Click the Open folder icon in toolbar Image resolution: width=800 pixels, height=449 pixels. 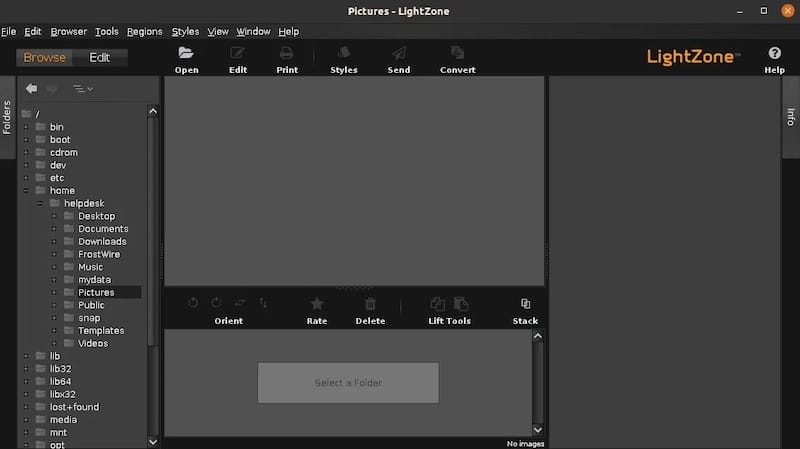pos(186,53)
